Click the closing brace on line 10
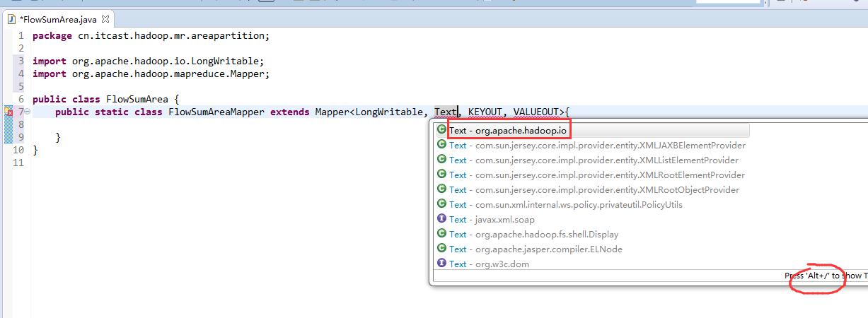Image resolution: width=868 pixels, height=318 pixels. (35, 150)
